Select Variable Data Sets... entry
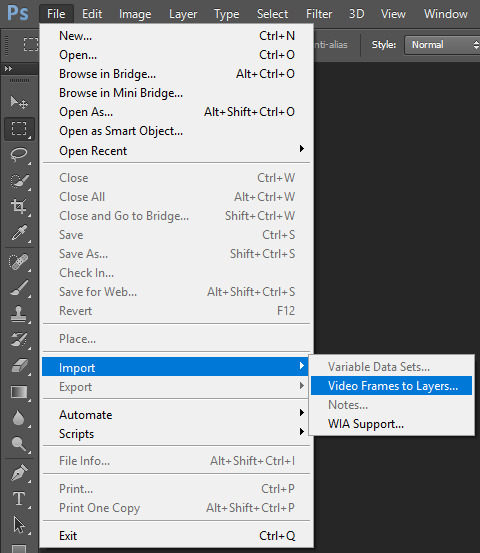 [x=391, y=367]
